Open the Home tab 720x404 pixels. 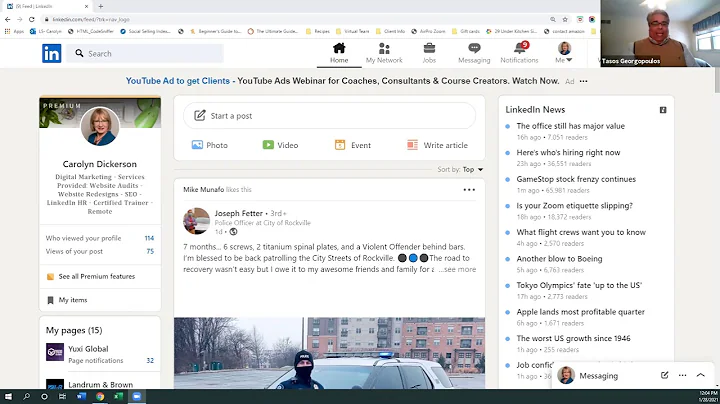coord(339,53)
